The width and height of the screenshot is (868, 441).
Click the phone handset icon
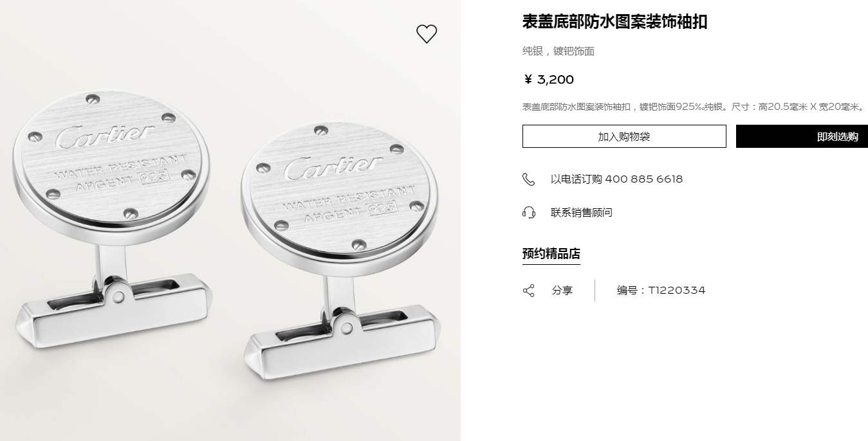tap(529, 179)
